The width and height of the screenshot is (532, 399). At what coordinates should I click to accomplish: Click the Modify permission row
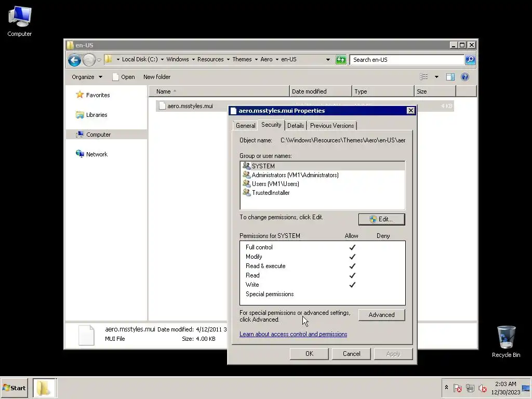pyautogui.click(x=322, y=257)
